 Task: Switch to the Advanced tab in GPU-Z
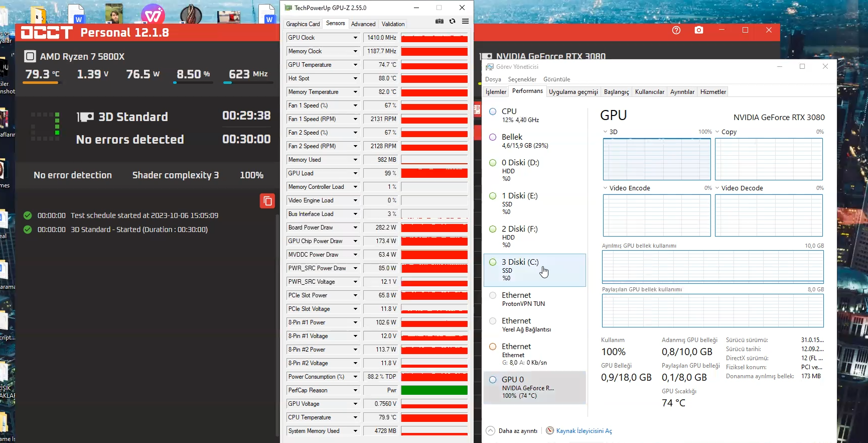click(363, 24)
